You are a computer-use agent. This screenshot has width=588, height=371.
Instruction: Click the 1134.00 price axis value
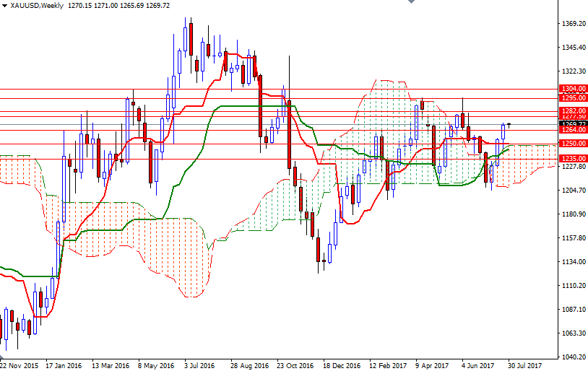pyautogui.click(x=574, y=262)
